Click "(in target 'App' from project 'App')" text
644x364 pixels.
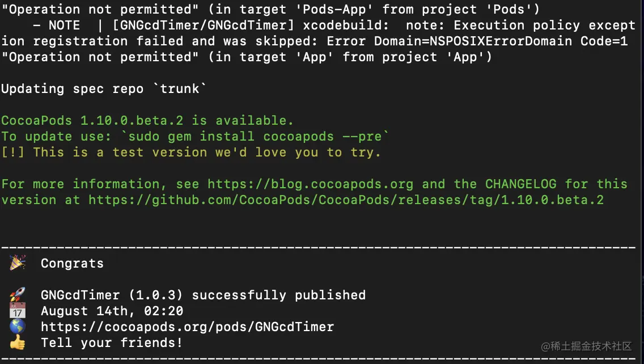click(350, 57)
